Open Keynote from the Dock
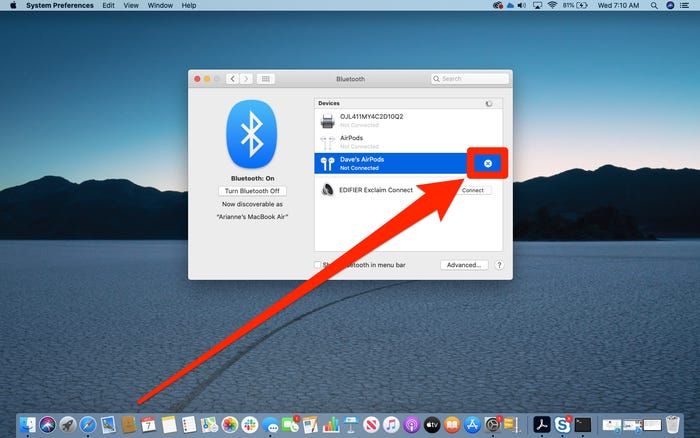Viewport: 700px width, 438px height. tap(351, 425)
